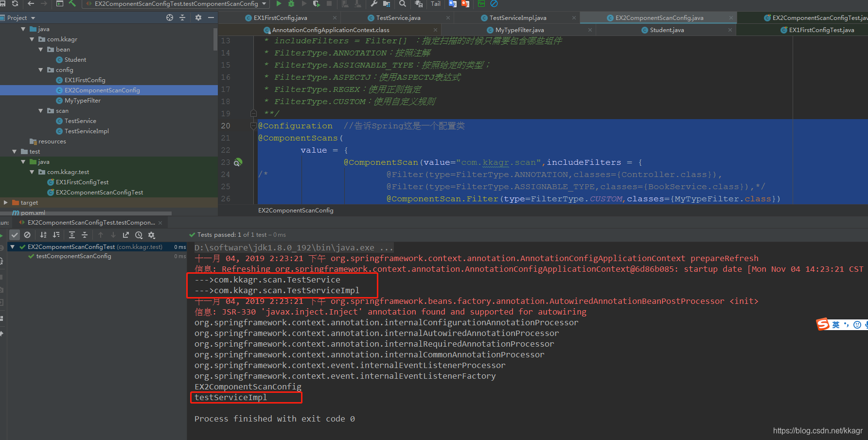Screen dimensions: 868x440
Task: Expand the target folder
Action: tap(6, 202)
